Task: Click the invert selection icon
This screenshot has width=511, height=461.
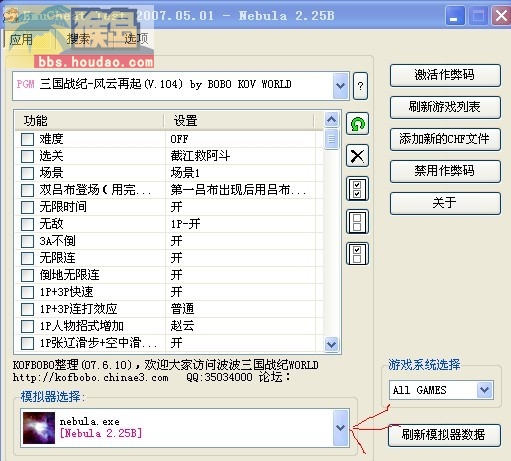Action: pyautogui.click(x=357, y=254)
